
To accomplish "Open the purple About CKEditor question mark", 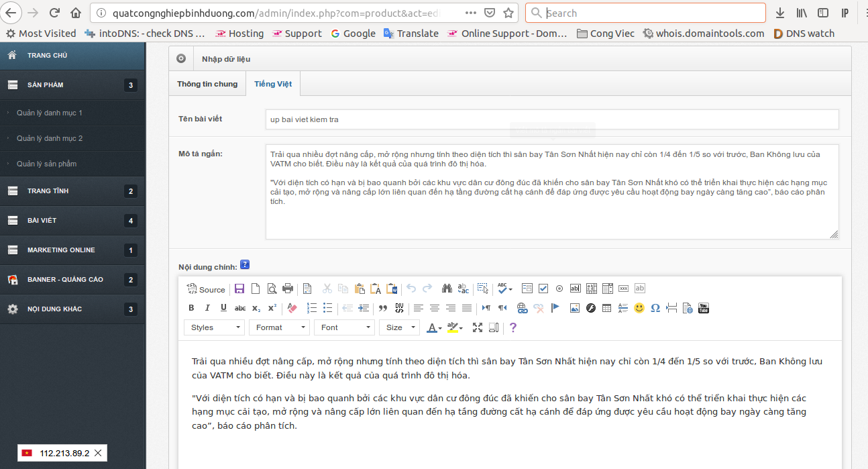I will (513, 327).
